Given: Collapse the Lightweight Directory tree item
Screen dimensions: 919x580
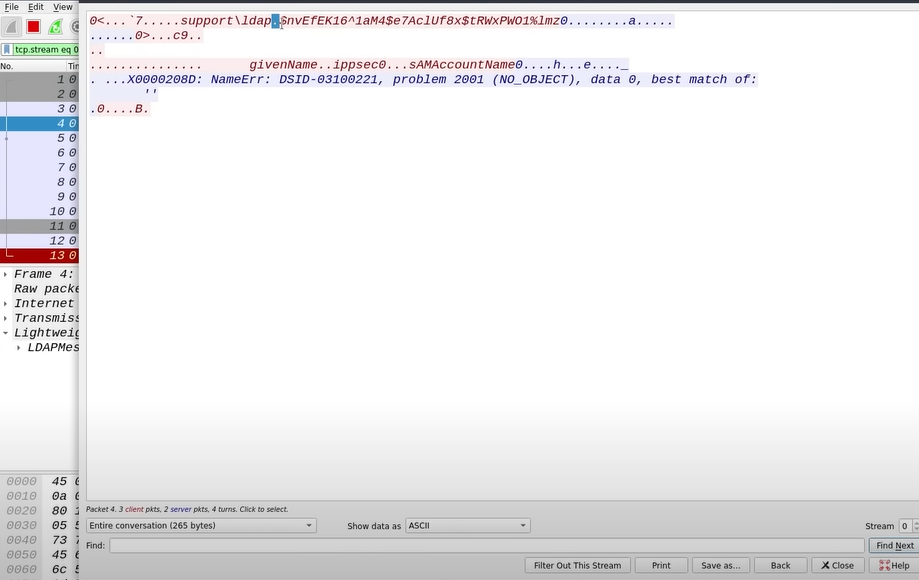Looking at the screenshot, I should (x=5, y=333).
